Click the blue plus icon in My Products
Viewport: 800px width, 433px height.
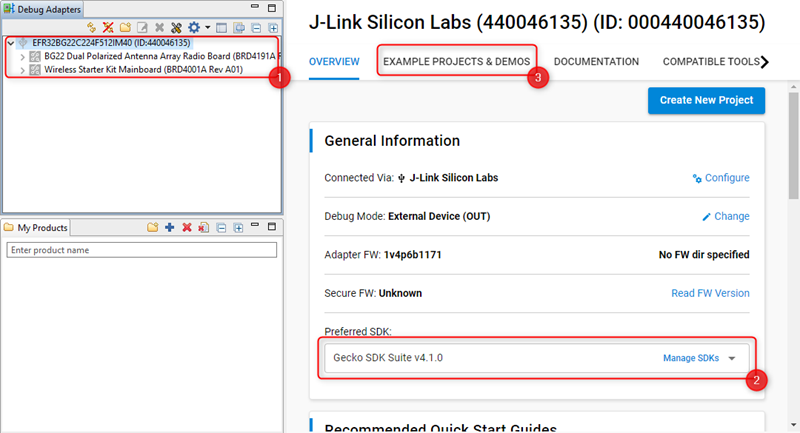point(170,228)
